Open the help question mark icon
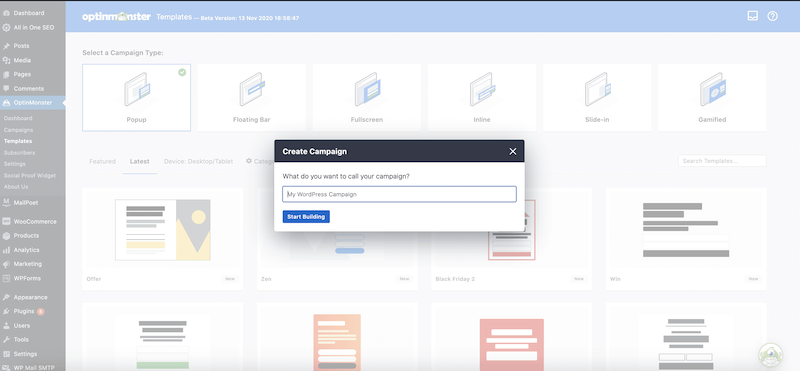 [x=772, y=16]
